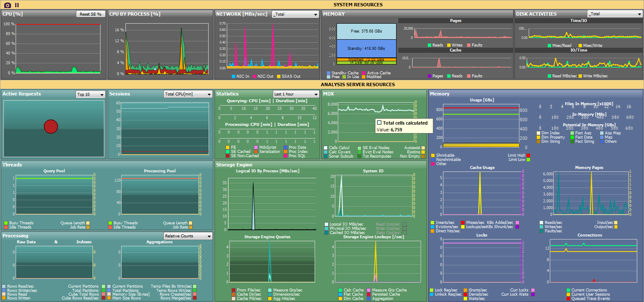Open the Statistics Last 1 hour dropdown
Image resolution: width=644 pixels, height=302 pixels.
296,94
